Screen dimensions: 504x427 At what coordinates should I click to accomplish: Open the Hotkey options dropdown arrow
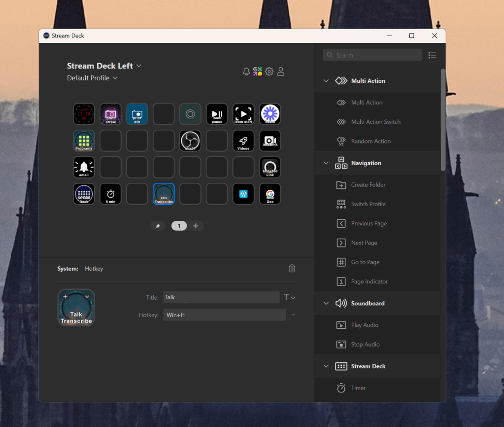pos(294,315)
